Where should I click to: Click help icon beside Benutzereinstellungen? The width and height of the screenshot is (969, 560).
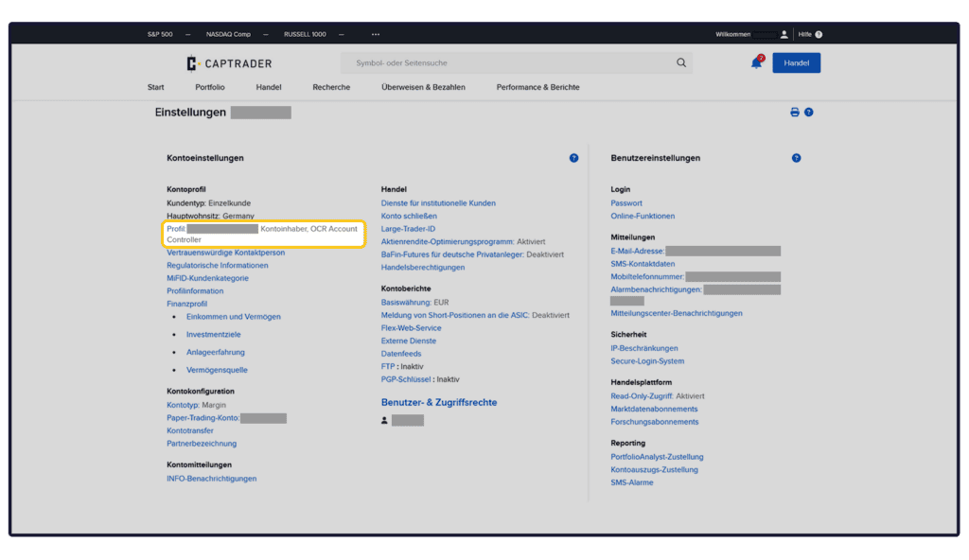coord(796,158)
